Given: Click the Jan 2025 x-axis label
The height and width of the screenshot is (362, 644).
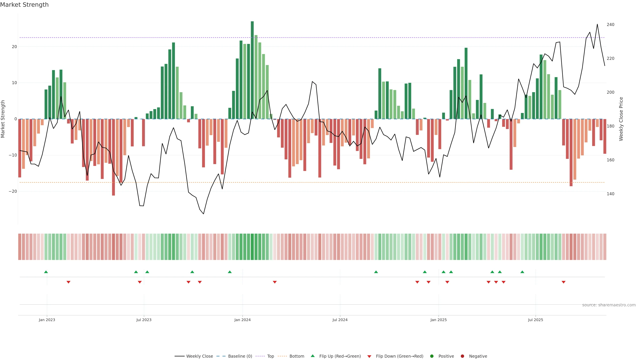Looking at the screenshot, I should (x=439, y=320).
